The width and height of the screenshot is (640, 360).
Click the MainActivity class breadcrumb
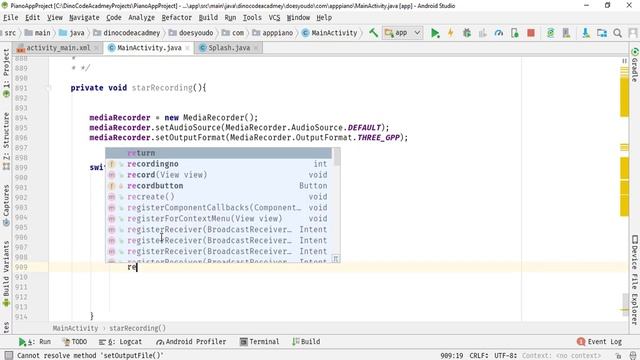pos(329,33)
